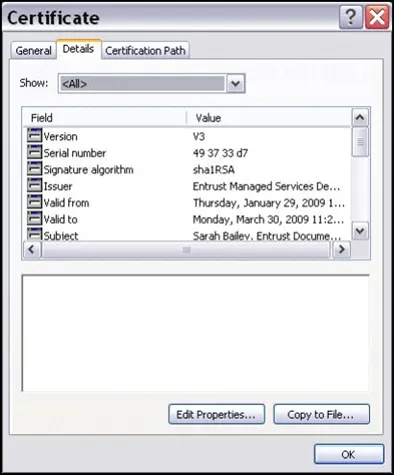Click the field list scroll down arrow
The width and height of the screenshot is (394, 475).
pos(360,231)
